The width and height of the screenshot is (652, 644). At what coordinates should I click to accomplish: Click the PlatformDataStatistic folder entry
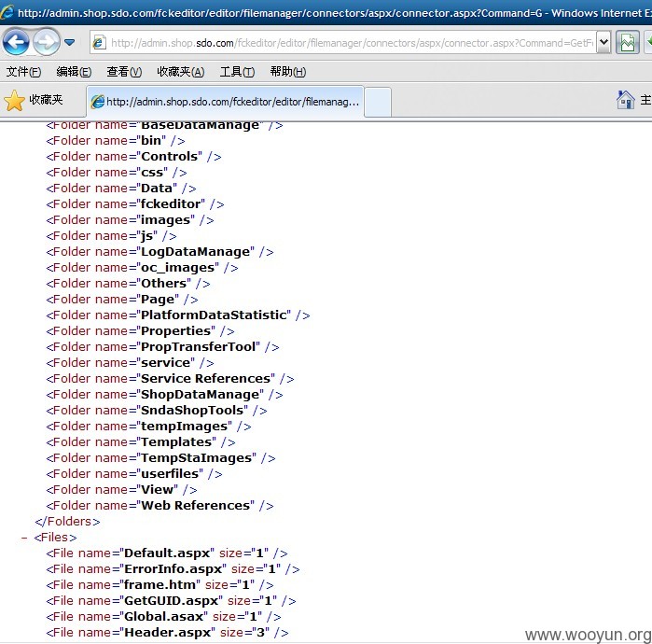pos(178,315)
